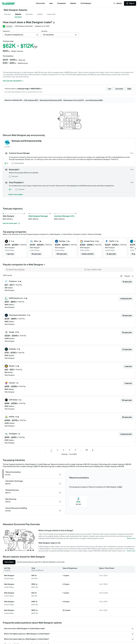138x644 pixels.
Task: Open the All industries dropdown
Action: click(60, 35)
